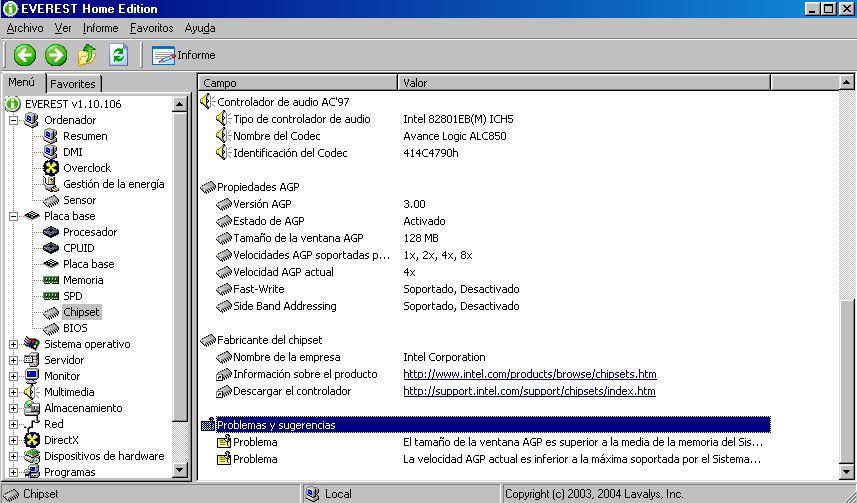857x503 pixels.
Task: Open the Gestión de la energía icon
Action: 50,184
